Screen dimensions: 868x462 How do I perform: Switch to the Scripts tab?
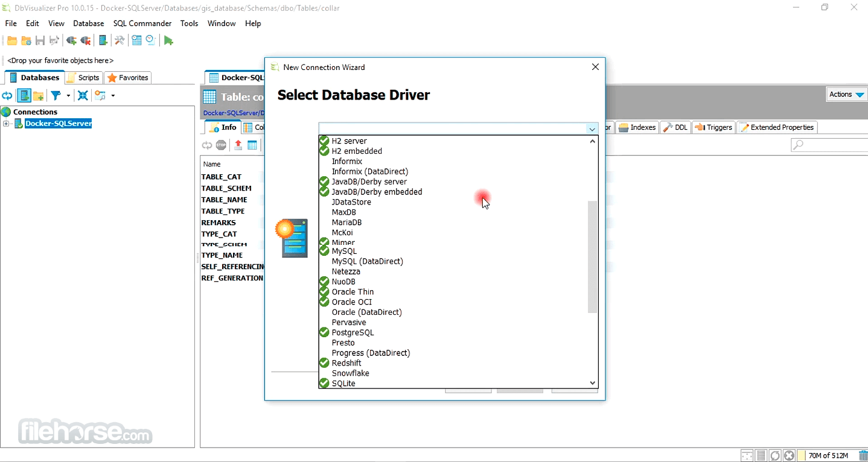83,78
